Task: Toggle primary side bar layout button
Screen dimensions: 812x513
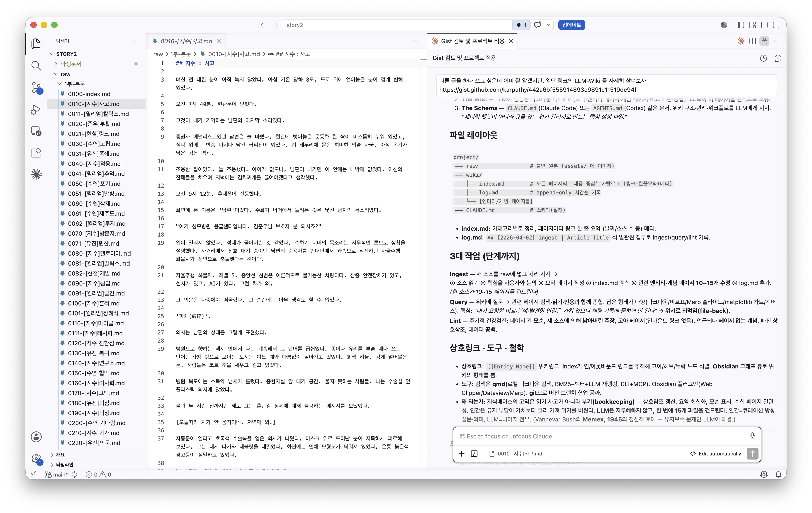Action: (x=741, y=25)
